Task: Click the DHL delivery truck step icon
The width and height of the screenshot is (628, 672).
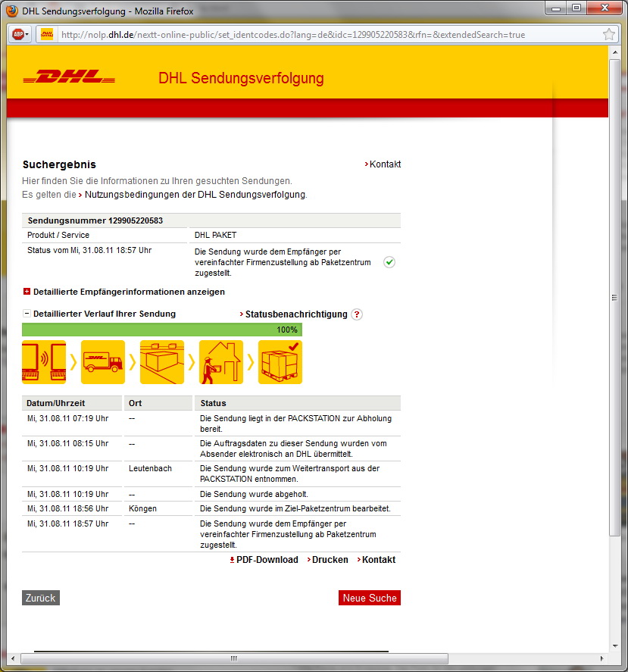Action: click(103, 362)
